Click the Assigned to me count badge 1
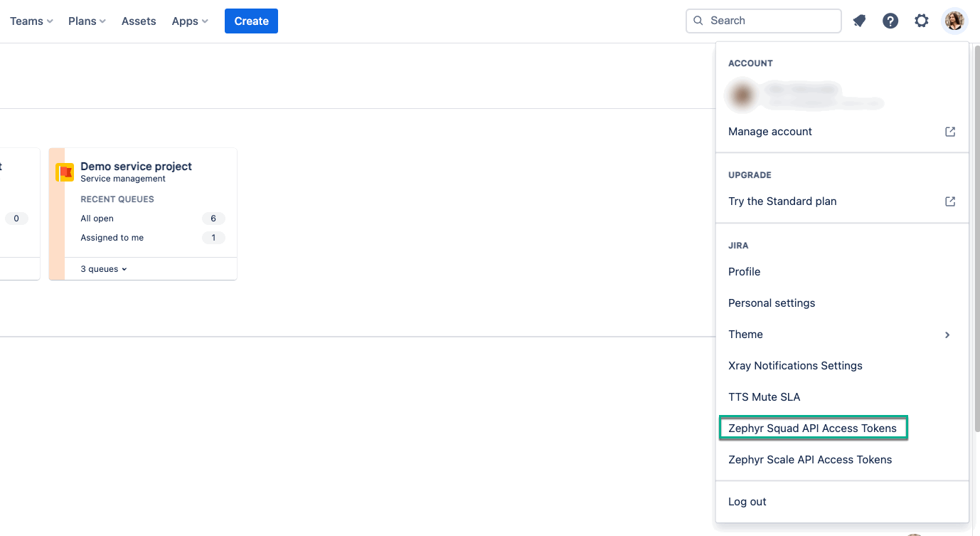 (213, 238)
